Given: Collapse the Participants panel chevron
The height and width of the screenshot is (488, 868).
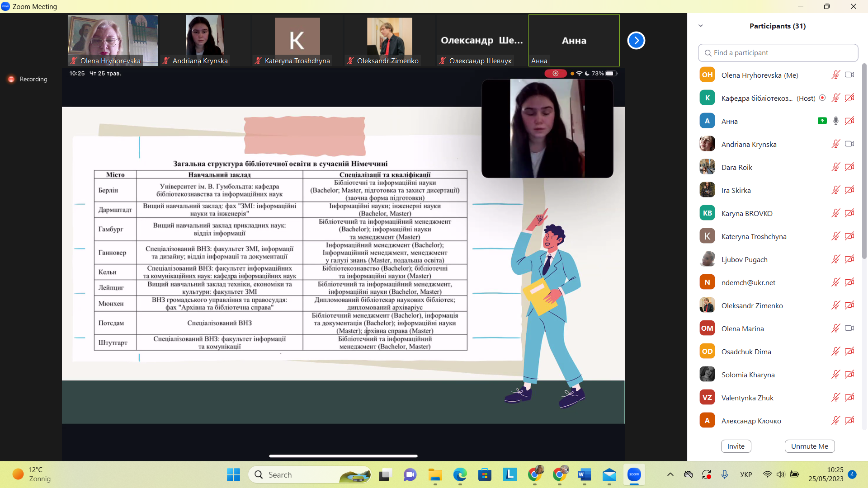Looking at the screenshot, I should [701, 26].
